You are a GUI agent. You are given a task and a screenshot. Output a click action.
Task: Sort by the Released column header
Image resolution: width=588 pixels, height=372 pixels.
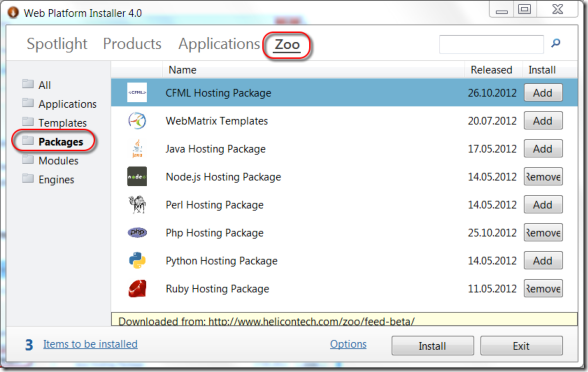click(x=491, y=70)
